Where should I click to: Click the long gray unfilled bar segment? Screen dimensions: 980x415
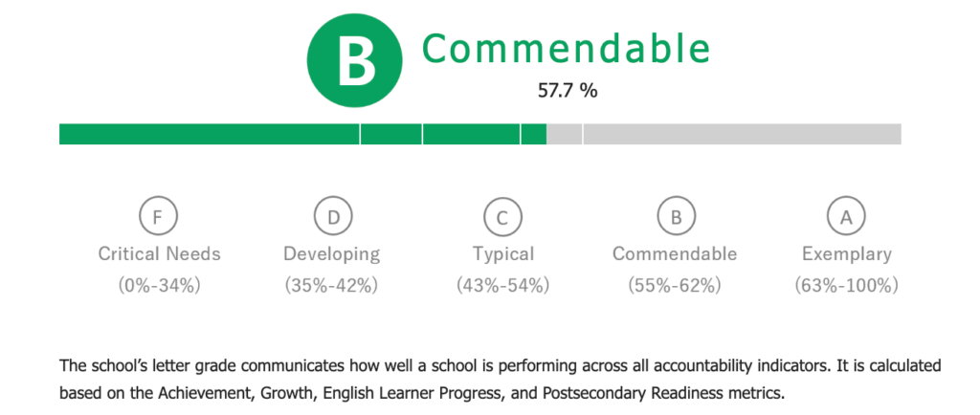click(x=743, y=134)
